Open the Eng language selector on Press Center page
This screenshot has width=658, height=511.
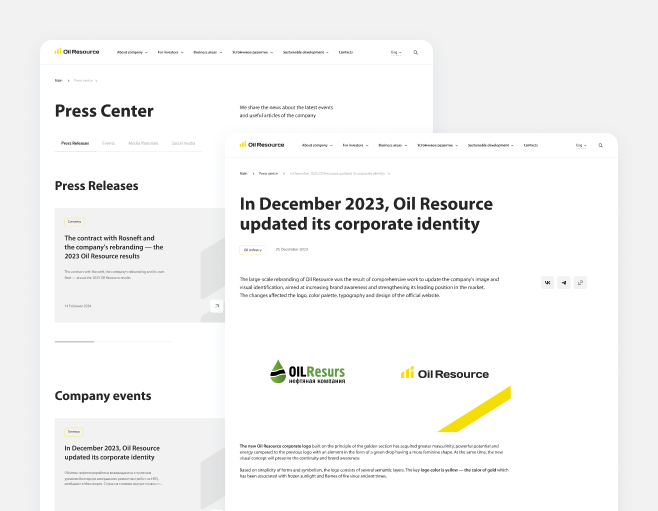[x=396, y=52]
